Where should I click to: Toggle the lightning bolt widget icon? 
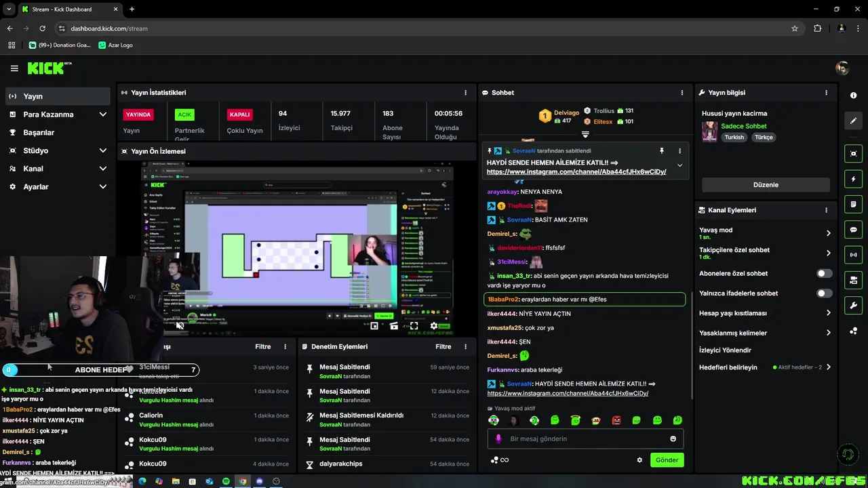click(853, 180)
